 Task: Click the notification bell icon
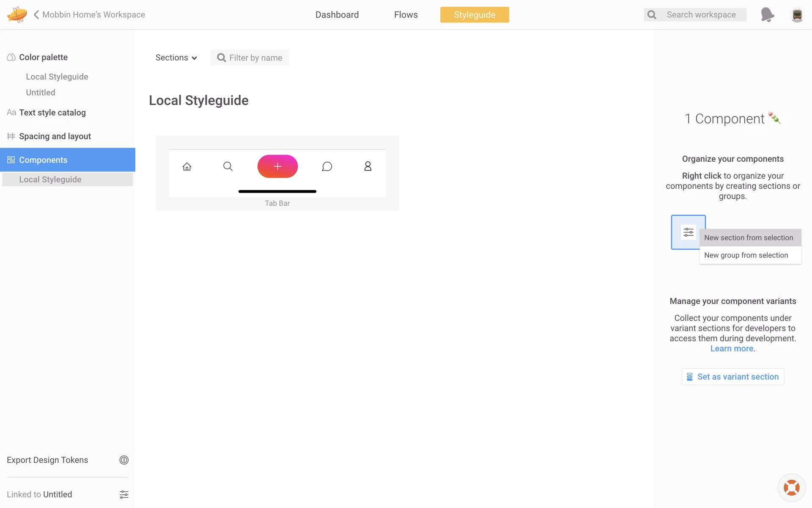767,14
